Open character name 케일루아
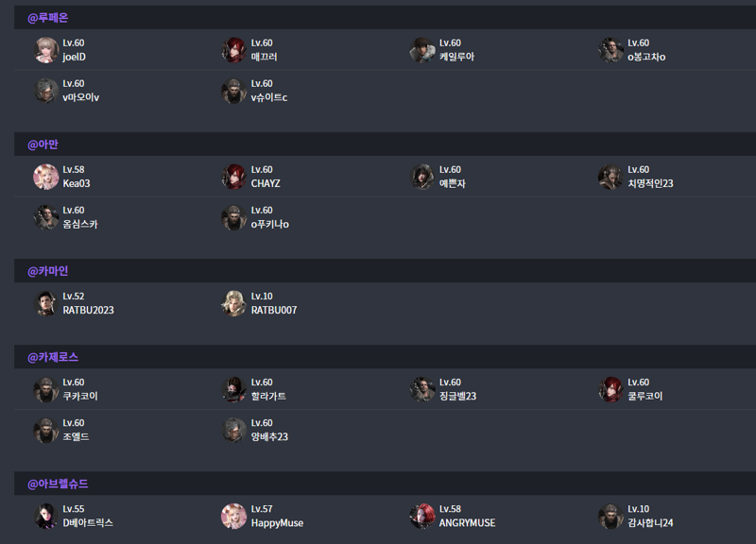756x544 pixels. 456,57
